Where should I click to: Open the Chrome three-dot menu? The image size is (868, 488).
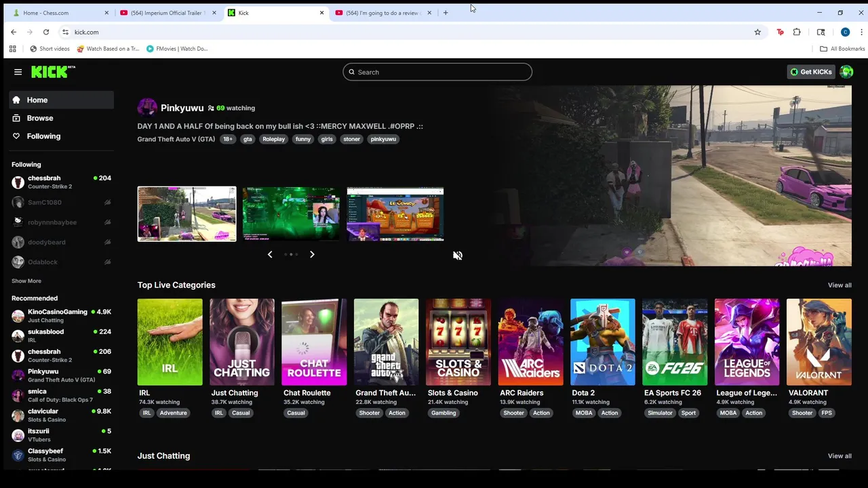tap(861, 32)
